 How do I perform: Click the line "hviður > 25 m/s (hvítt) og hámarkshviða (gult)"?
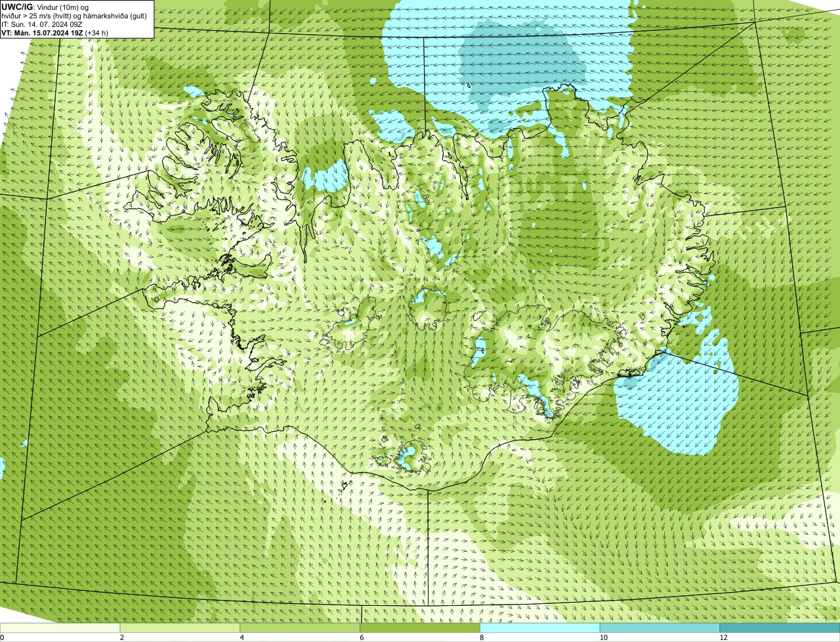point(75,16)
